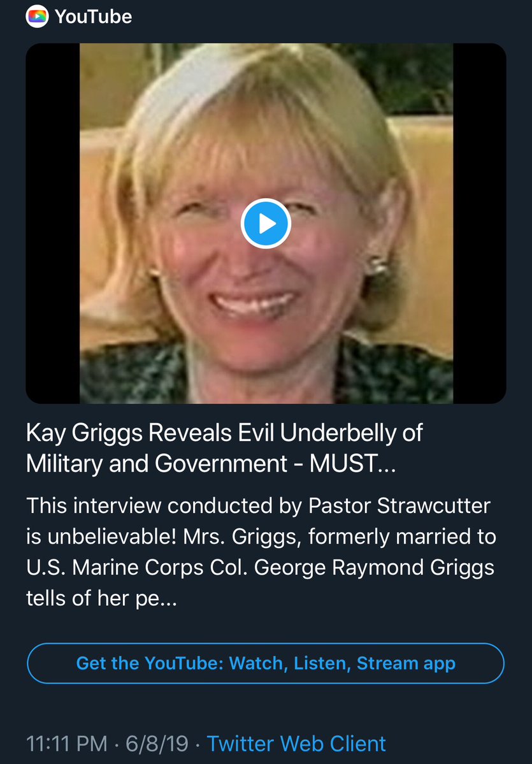This screenshot has height=764, width=532.
Task: Click truncated description ending "tells of her pe..."
Action: click(103, 597)
